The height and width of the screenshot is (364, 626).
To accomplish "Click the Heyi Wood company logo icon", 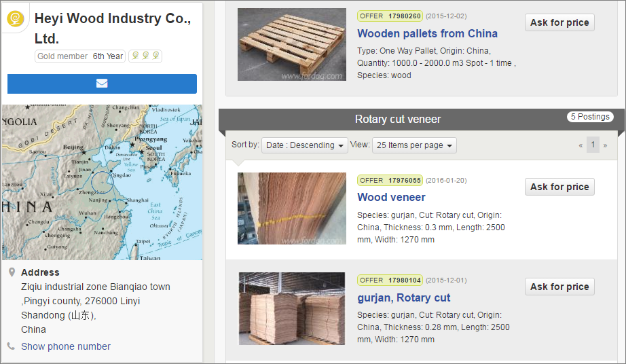I will click(x=16, y=19).
